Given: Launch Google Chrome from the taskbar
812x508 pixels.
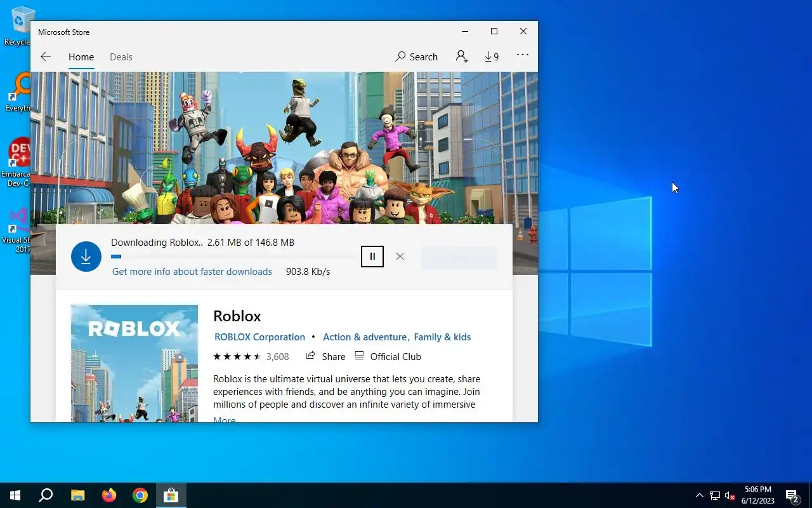Looking at the screenshot, I should pyautogui.click(x=140, y=495).
